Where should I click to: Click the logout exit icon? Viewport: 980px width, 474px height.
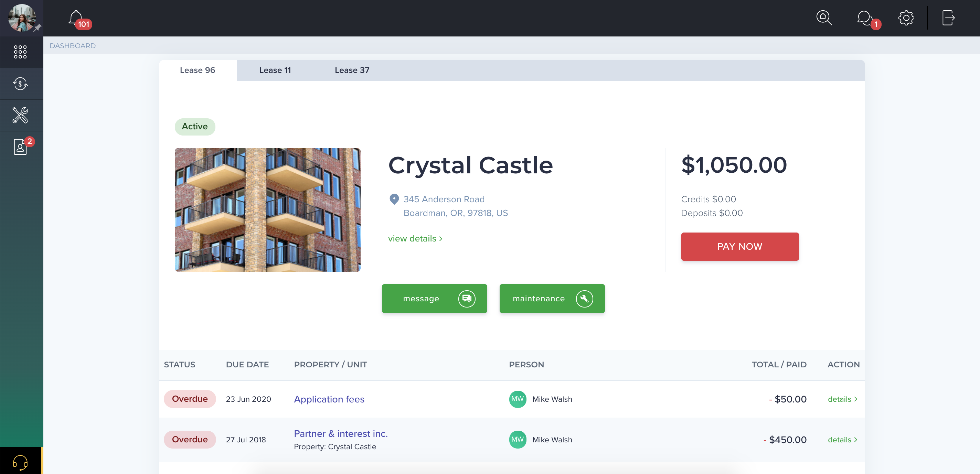point(948,18)
